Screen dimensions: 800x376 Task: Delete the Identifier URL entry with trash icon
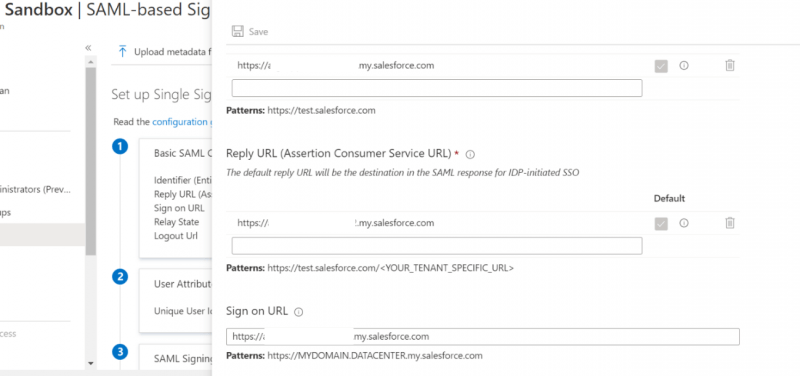pos(730,65)
